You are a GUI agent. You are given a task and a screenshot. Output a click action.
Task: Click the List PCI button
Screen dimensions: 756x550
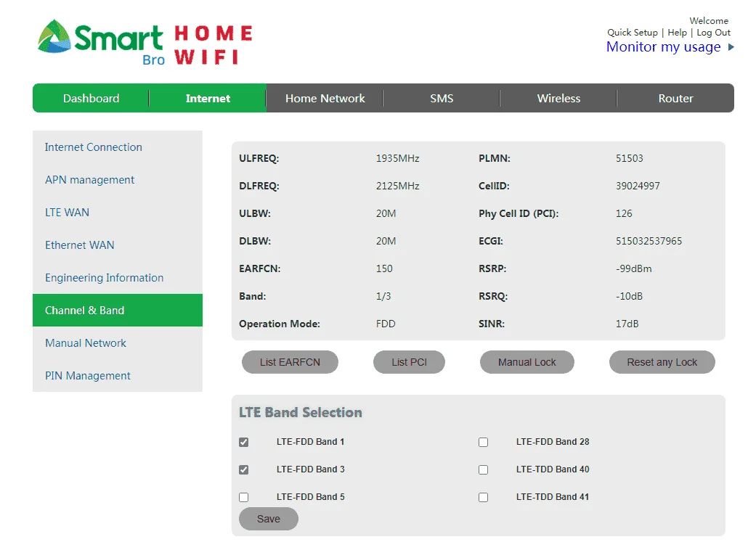[409, 362]
